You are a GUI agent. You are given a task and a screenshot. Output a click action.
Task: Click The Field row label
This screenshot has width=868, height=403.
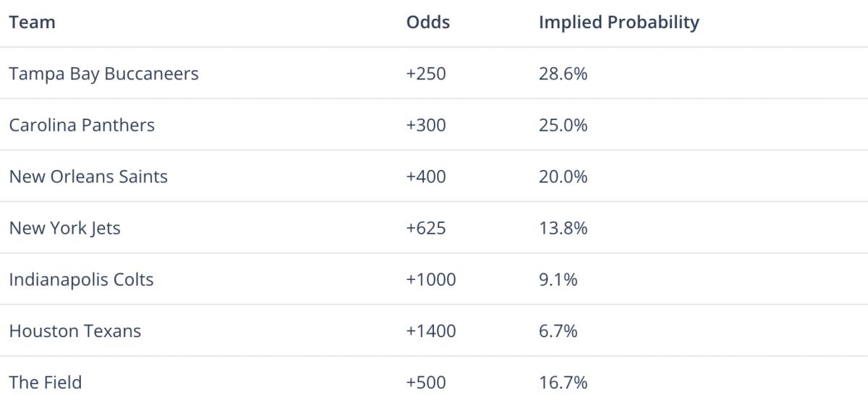45,383
